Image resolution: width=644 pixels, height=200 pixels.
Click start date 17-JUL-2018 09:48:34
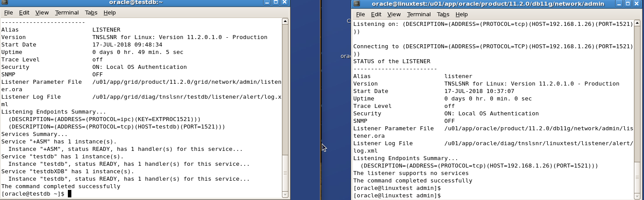[127, 45]
